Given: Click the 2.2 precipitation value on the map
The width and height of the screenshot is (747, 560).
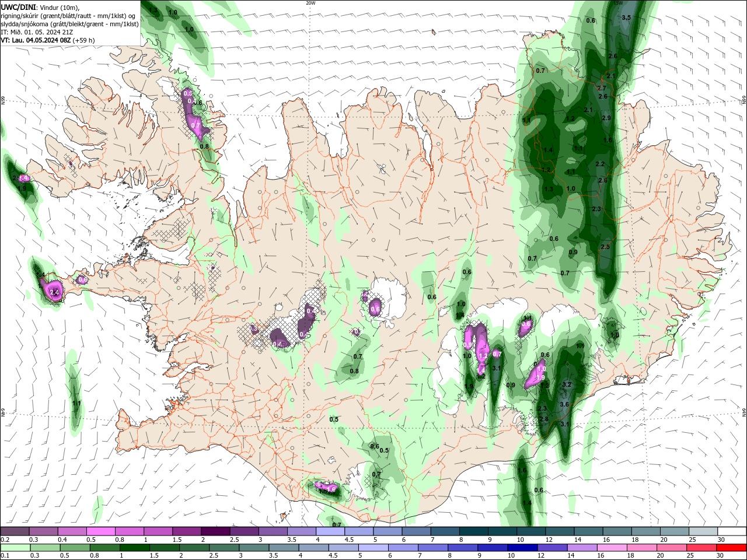Looking at the screenshot, I should click(600, 164).
